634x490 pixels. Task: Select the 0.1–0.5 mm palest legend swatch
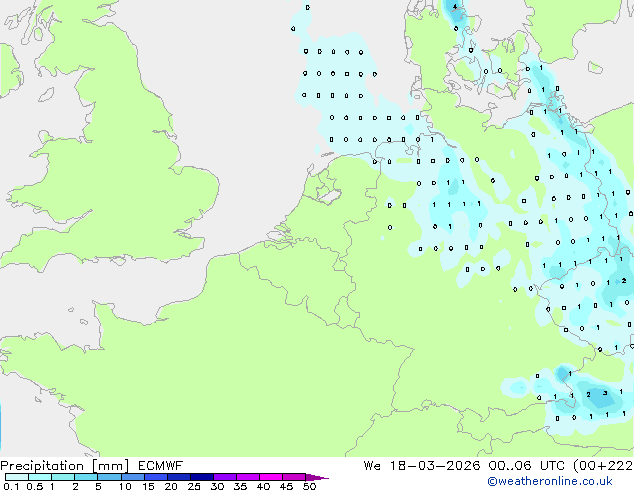click(x=17, y=477)
